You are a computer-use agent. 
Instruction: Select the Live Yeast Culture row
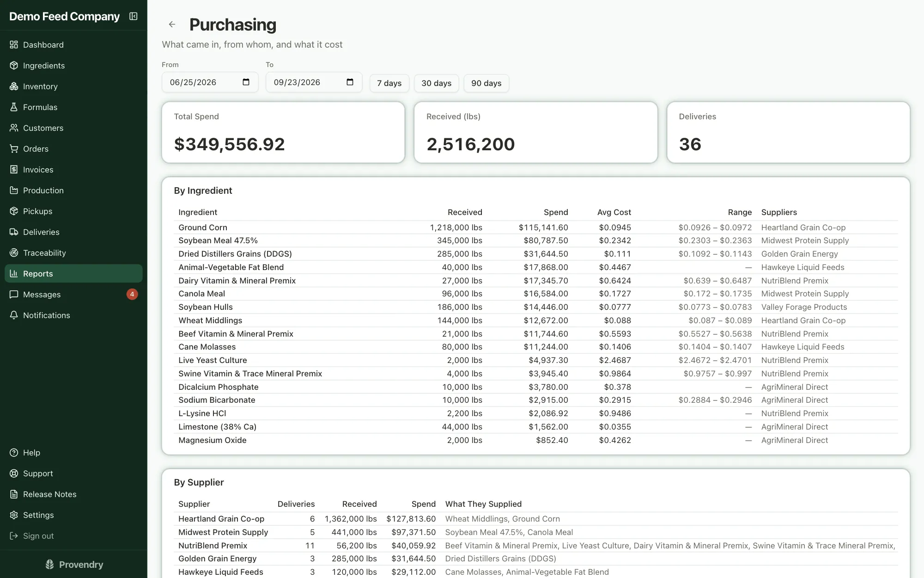[x=536, y=360]
